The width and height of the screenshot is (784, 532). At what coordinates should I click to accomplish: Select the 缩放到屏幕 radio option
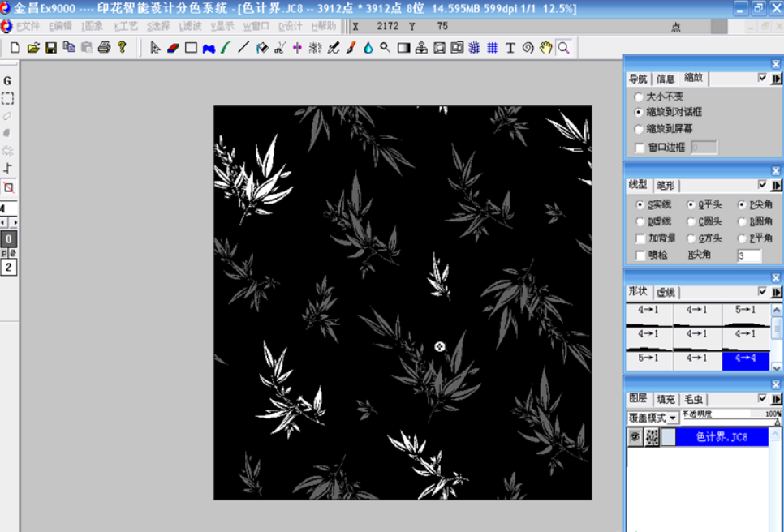click(x=639, y=129)
